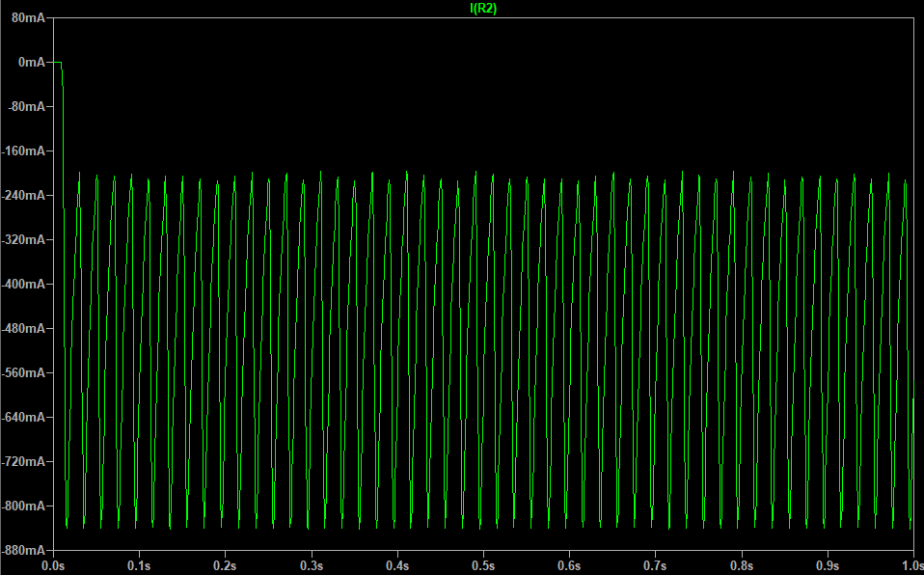Click the I(R2) trace label
Screen dimensions: 924x575
483,9
